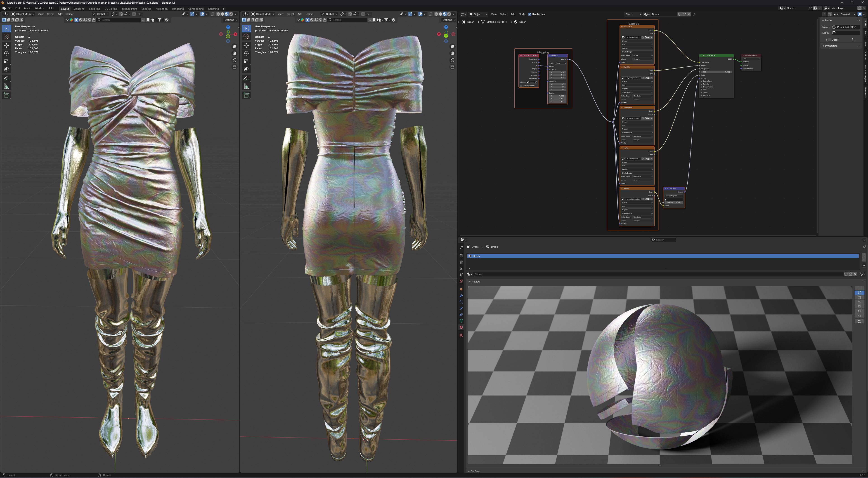This screenshot has width=868, height=478.
Task: Select the Add Cube tool in left viewport
Action: point(6,95)
